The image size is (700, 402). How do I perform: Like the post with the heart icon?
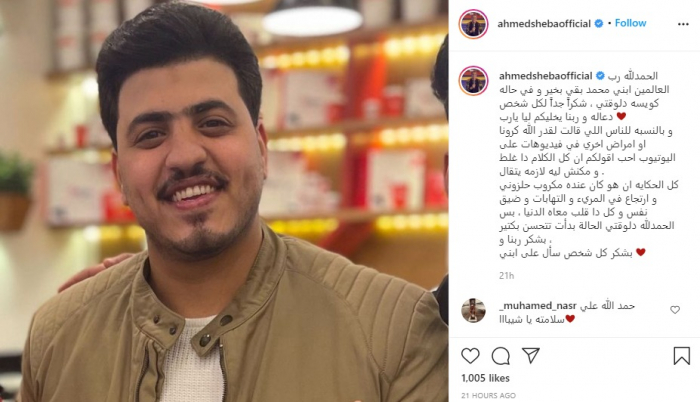tap(470, 356)
